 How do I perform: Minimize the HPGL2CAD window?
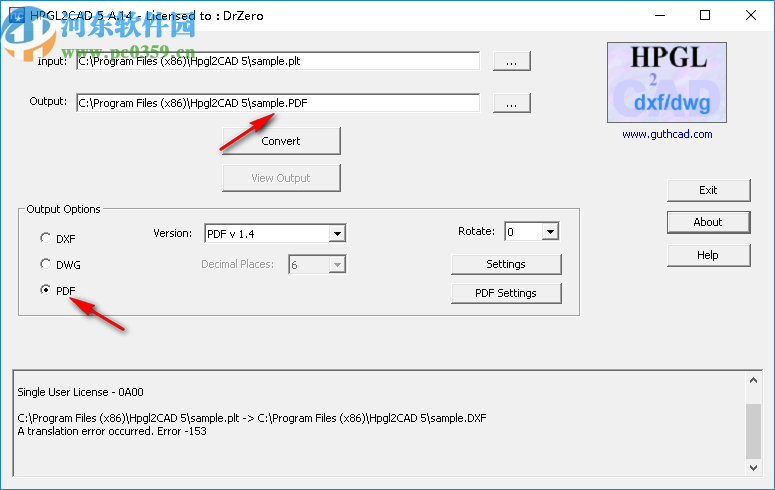pyautogui.click(x=660, y=15)
